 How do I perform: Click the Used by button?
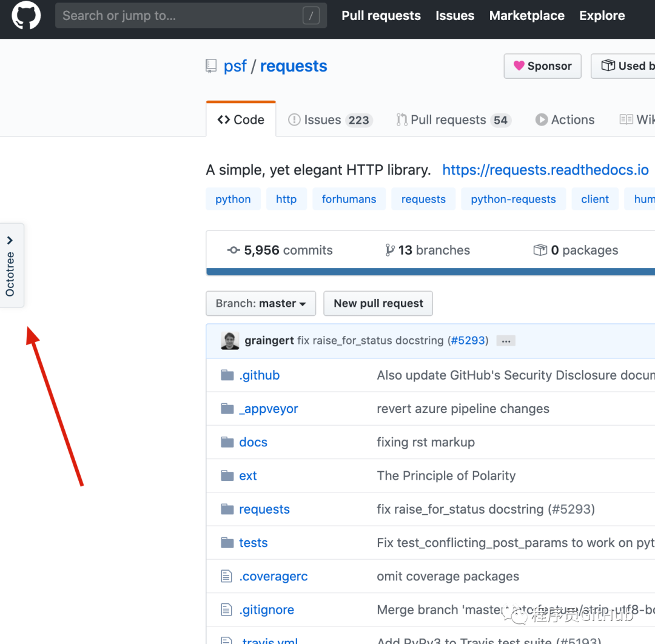(623, 66)
